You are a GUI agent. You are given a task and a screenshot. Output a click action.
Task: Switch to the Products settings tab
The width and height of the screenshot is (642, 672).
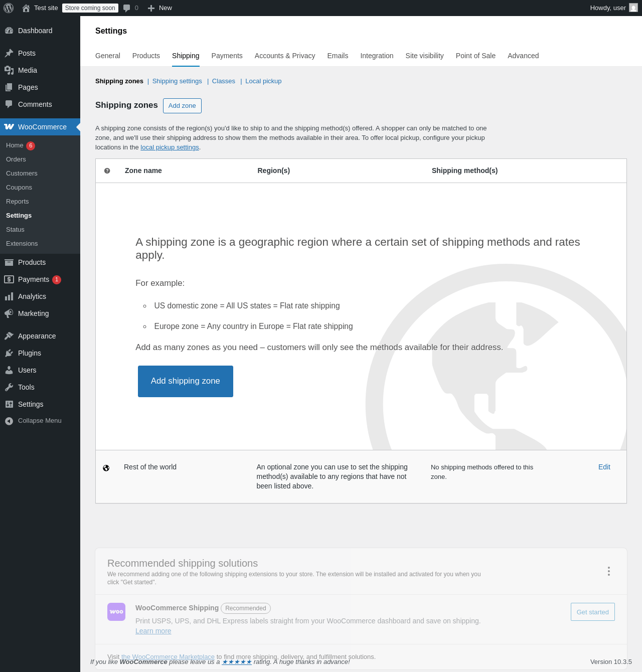click(x=146, y=56)
